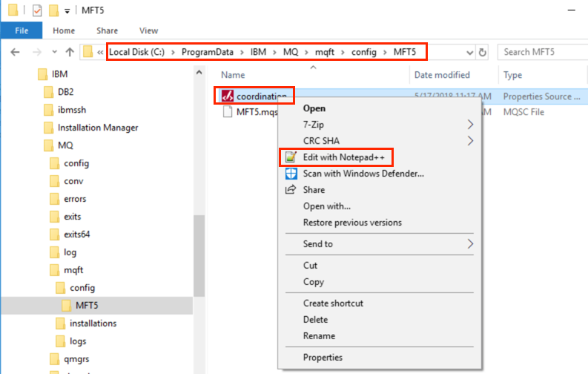Choose Delete from the context menu
Viewport: 588px width, 374px height.
315,320
